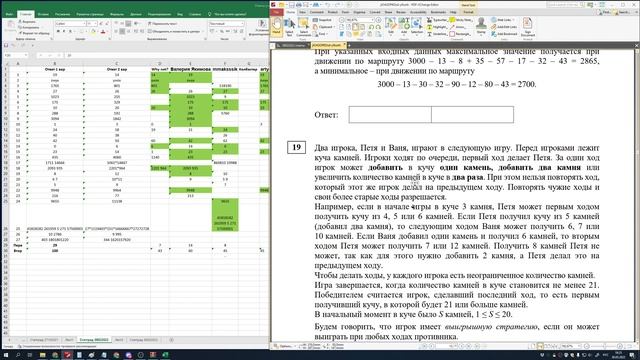Viewport: 640px width, 360px height.
Task: Click the Sign Document button
Action: click(527, 27)
